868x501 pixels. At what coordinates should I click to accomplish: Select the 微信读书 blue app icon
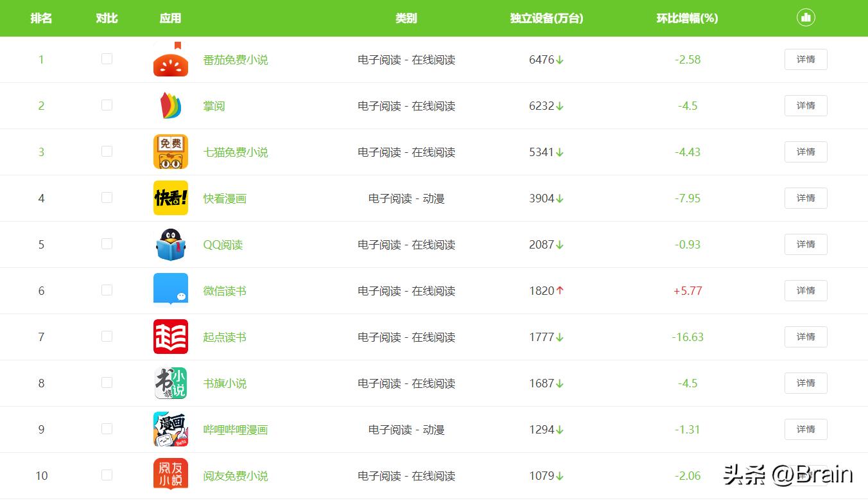(x=170, y=290)
